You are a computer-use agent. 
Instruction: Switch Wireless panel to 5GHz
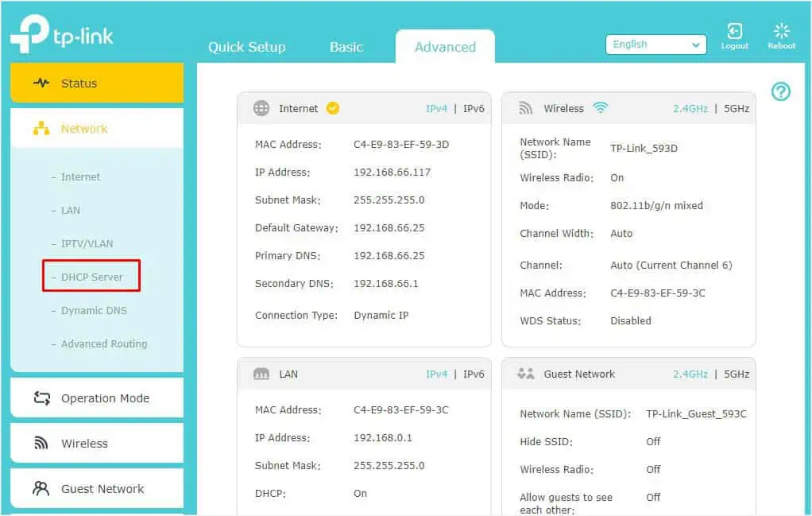pyautogui.click(x=737, y=109)
